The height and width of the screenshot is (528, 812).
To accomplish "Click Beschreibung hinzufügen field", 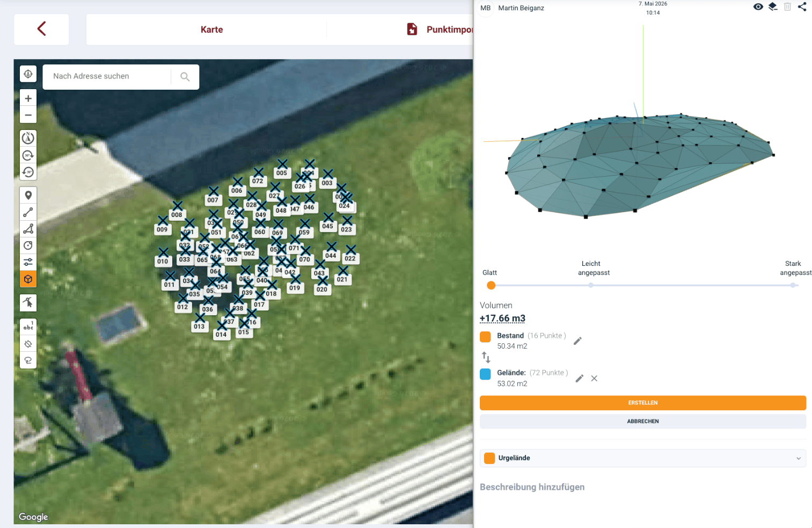I will (x=532, y=487).
